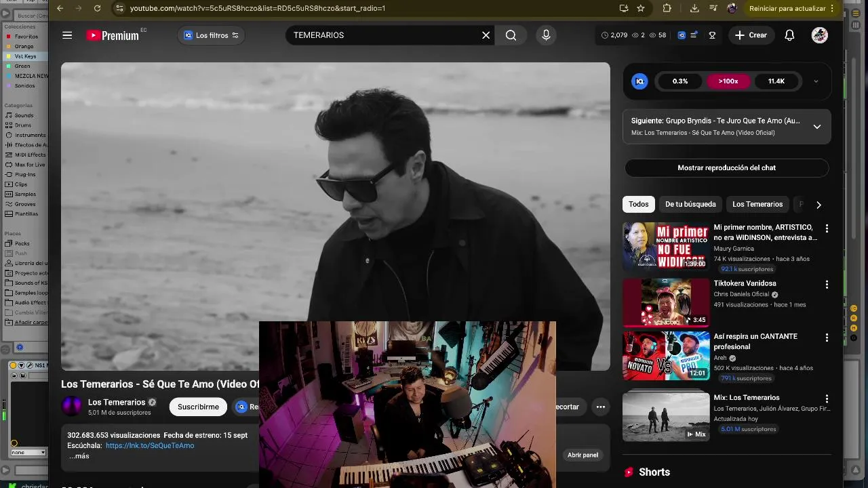The height and width of the screenshot is (488, 868).
Task: Open Los Temerarios channel avatar
Action: 72,407
